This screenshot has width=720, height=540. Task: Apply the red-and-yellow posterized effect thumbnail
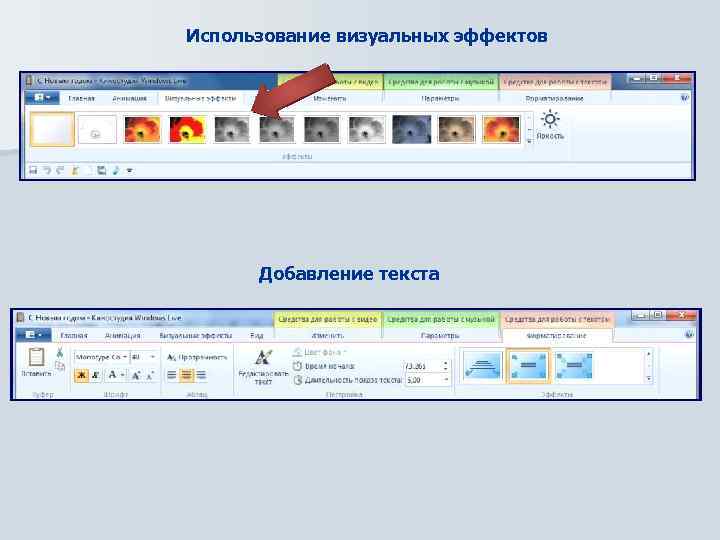click(x=187, y=129)
